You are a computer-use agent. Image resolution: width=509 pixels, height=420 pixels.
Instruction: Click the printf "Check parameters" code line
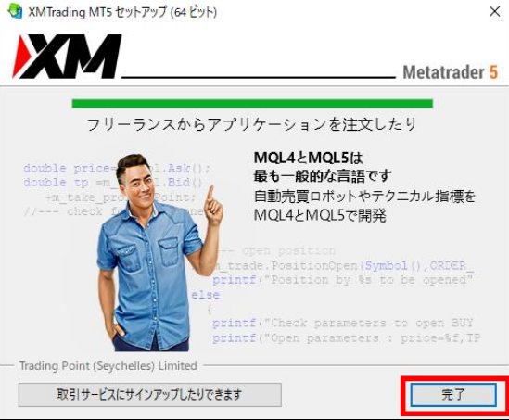342,323
